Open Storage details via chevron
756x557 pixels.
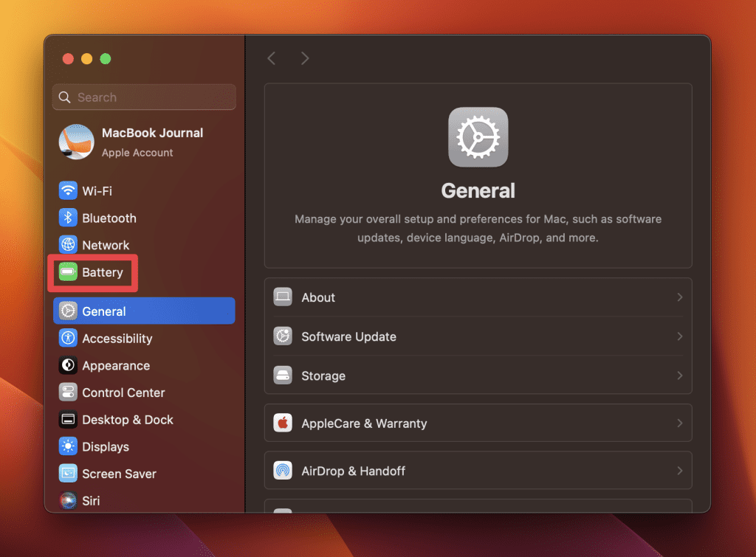tap(679, 376)
